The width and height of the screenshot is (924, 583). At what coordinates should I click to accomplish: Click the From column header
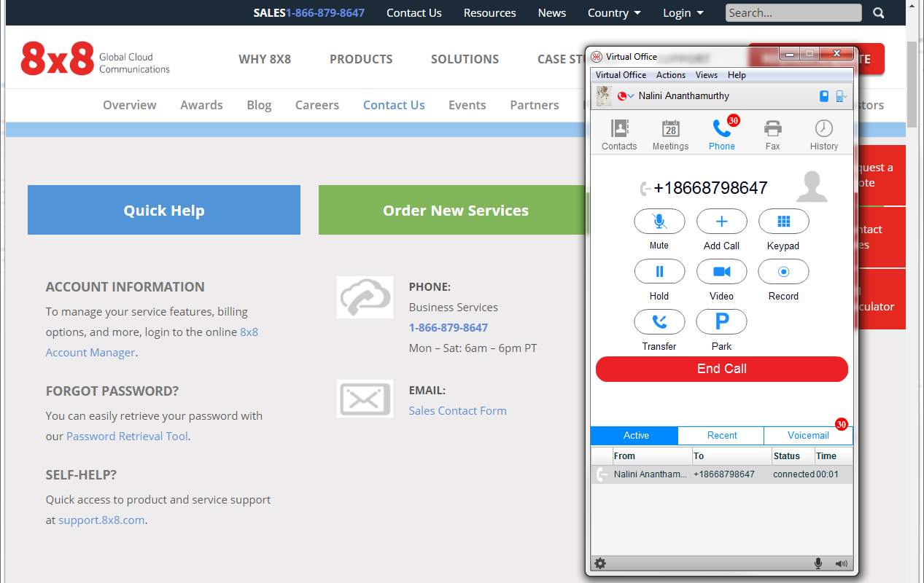(652, 456)
